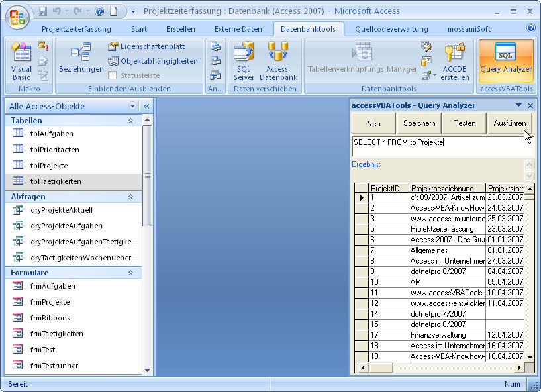Switch to the Externe Daten tab
This screenshot has height=392, width=541.
(238, 29)
